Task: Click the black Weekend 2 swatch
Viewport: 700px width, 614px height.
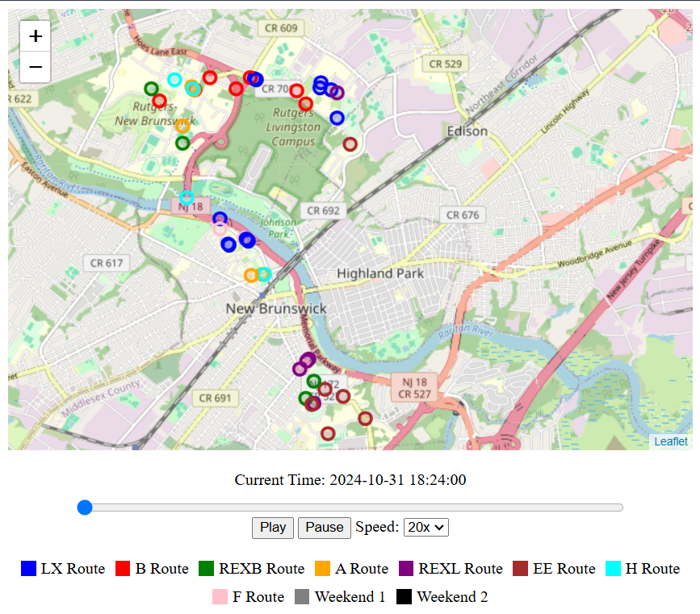Action: pyautogui.click(x=404, y=597)
